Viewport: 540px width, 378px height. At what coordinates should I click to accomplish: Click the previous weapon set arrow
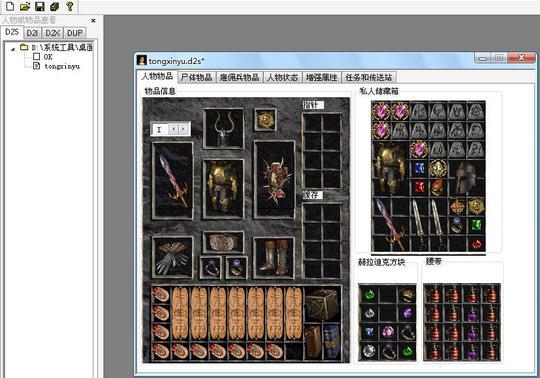pyautogui.click(x=174, y=129)
